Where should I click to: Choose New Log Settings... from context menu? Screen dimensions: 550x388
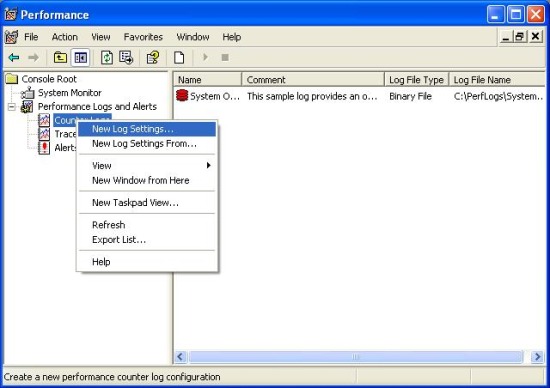tap(147, 129)
